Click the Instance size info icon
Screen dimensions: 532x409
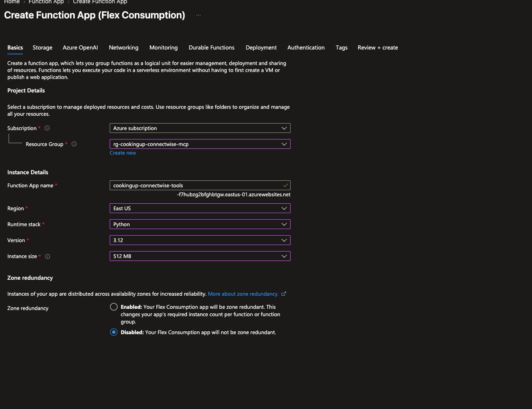coord(47,256)
